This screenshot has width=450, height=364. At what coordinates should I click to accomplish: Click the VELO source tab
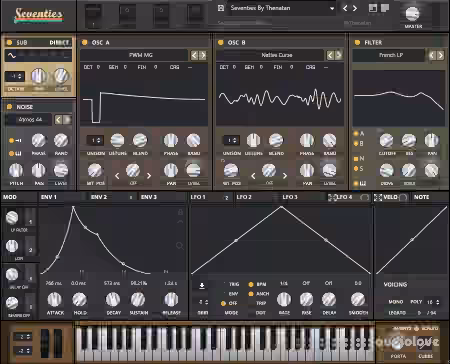click(x=391, y=197)
